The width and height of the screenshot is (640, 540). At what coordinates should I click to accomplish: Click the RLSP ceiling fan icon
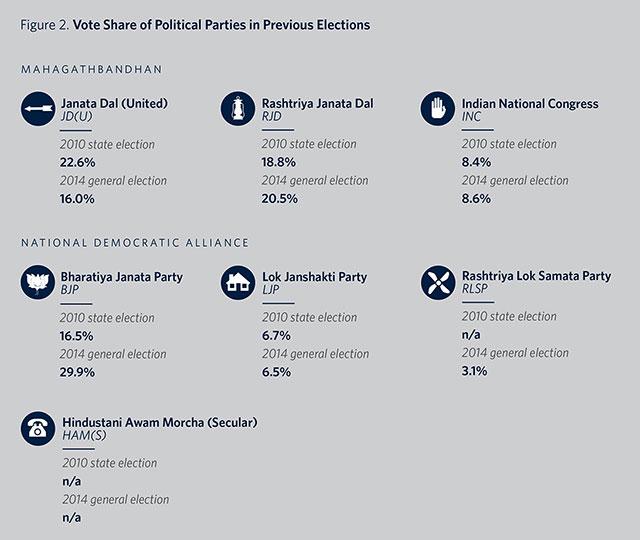tap(438, 282)
